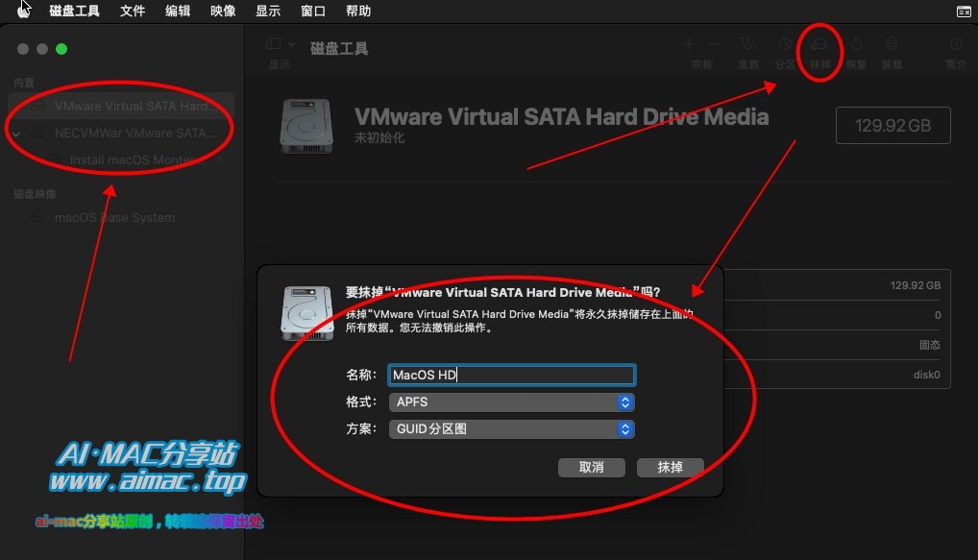Click the 抹掉 erase toolbar icon

point(819,44)
